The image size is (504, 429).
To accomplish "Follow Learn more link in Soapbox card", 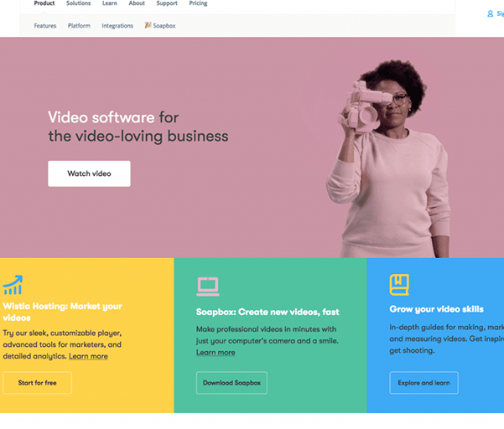I will (x=216, y=353).
